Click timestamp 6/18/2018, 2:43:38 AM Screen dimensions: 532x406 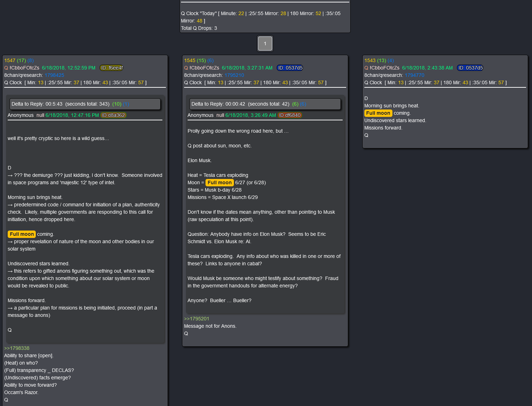[427, 68]
